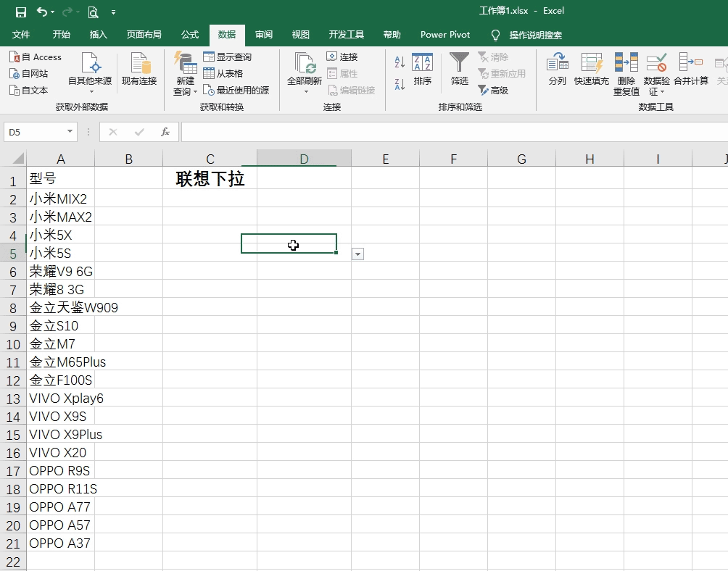
Task: Toggle the 筛选 filter funnel
Action: point(459,69)
